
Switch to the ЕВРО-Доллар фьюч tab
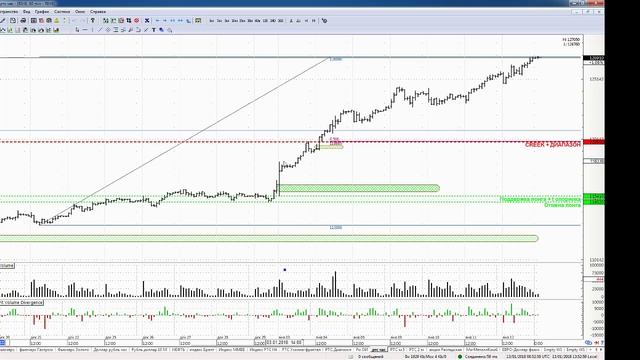[x=521, y=350]
